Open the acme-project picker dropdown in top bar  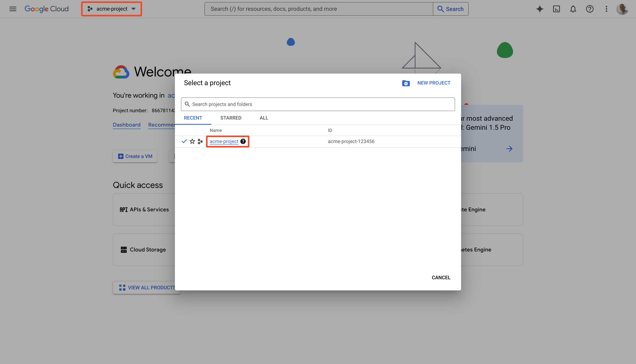pyautogui.click(x=111, y=9)
